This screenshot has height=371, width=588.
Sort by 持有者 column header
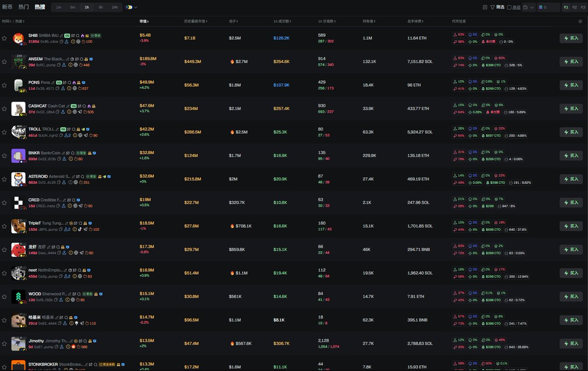(x=369, y=22)
